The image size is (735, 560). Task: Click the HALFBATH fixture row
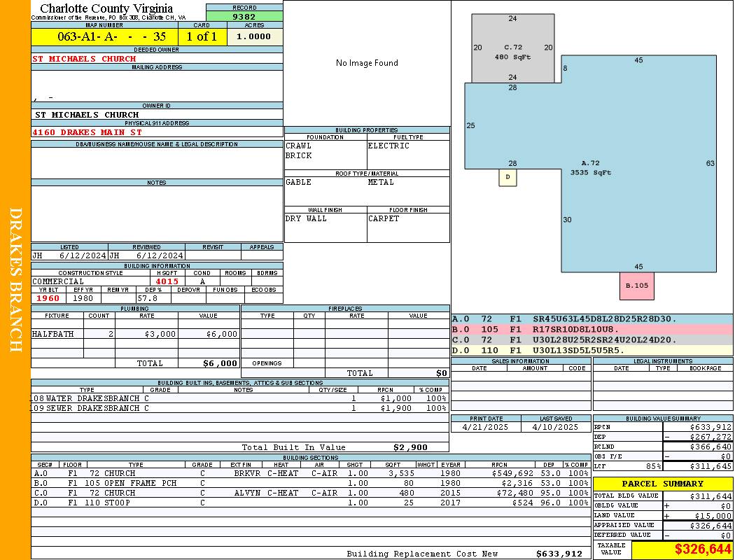tap(136, 334)
